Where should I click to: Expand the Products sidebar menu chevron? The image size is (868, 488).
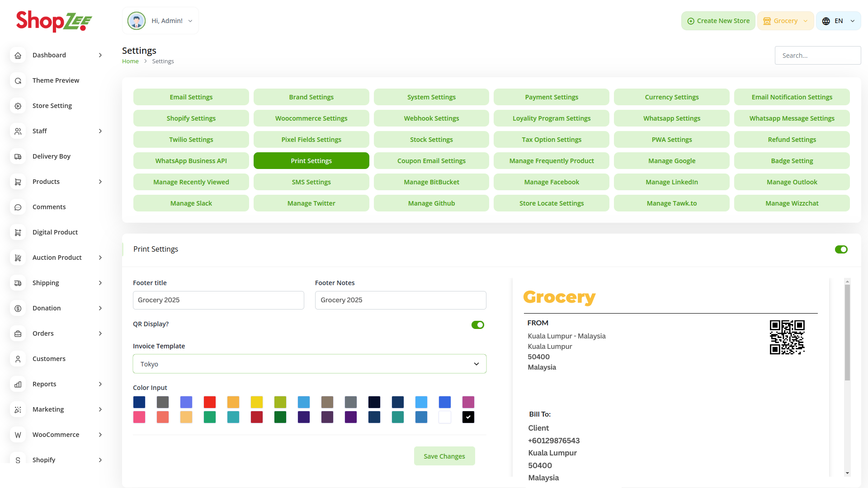tap(100, 182)
